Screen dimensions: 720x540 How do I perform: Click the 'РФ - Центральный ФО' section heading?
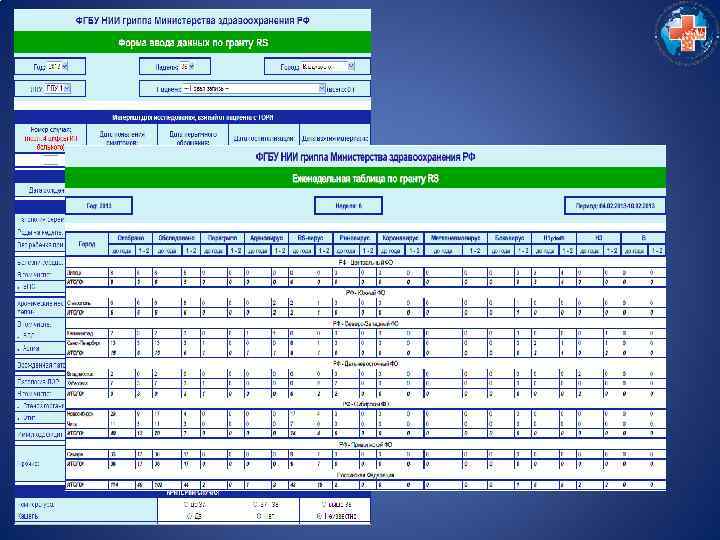366,263
